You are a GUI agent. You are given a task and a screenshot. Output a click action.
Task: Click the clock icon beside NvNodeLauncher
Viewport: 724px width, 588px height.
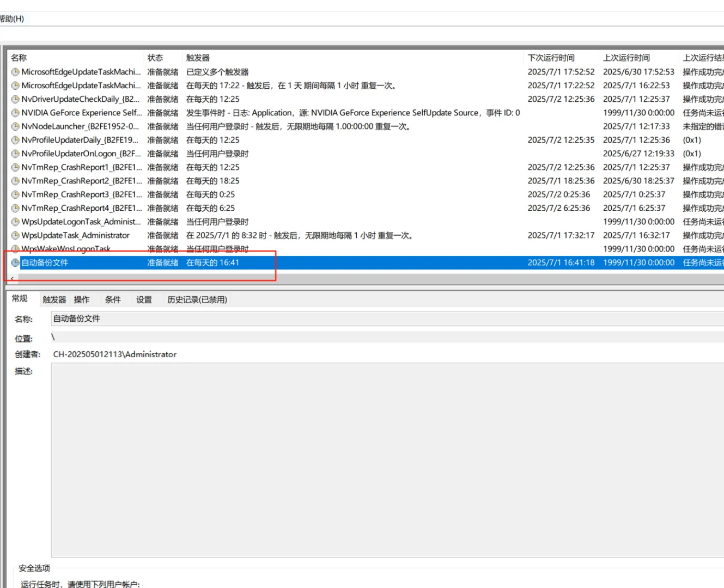[15, 126]
